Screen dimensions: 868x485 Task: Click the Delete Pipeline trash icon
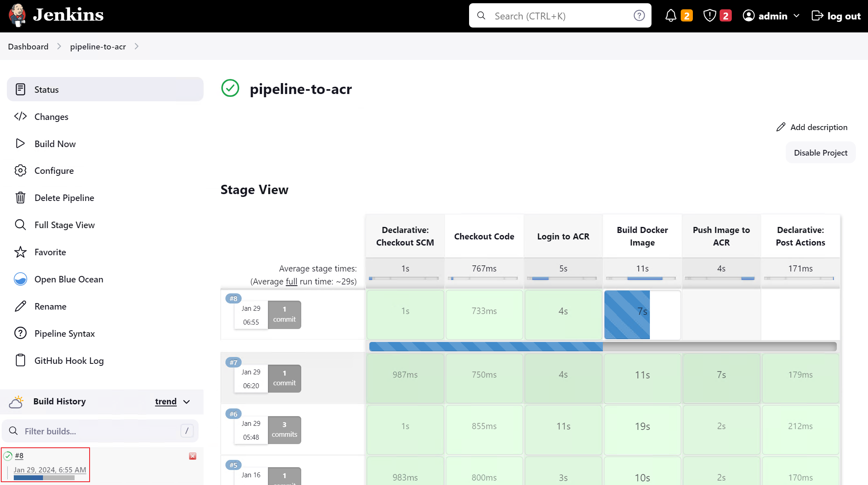click(x=20, y=198)
